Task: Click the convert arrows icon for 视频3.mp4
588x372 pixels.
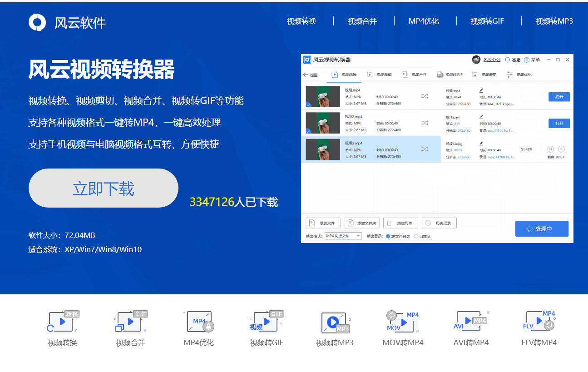Action: click(425, 149)
